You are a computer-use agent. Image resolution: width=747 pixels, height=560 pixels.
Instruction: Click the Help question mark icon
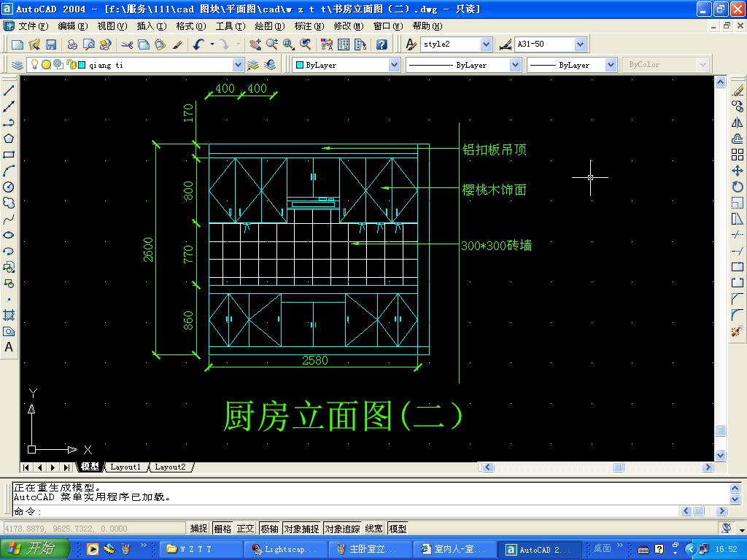[x=382, y=44]
